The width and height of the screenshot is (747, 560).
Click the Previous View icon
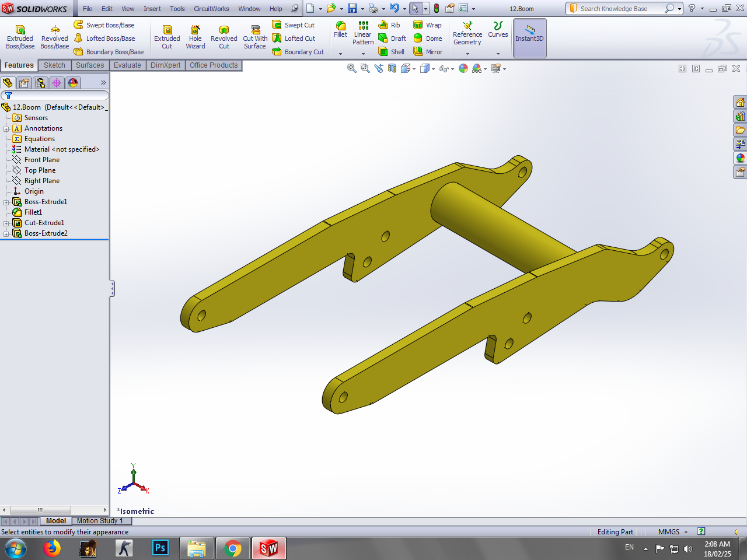click(379, 68)
